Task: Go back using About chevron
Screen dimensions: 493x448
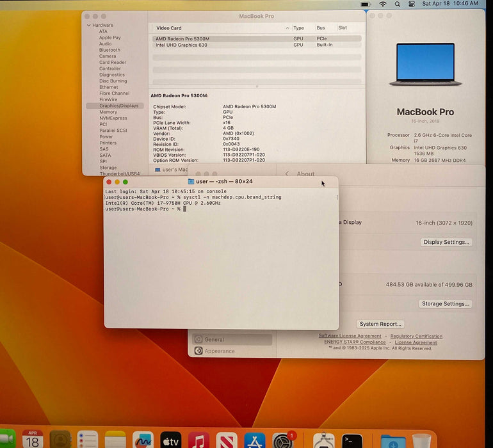Action: pyautogui.click(x=287, y=173)
